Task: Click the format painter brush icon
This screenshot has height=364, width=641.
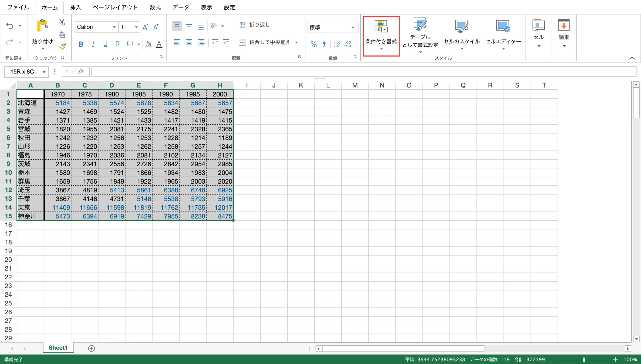Action: [x=62, y=46]
